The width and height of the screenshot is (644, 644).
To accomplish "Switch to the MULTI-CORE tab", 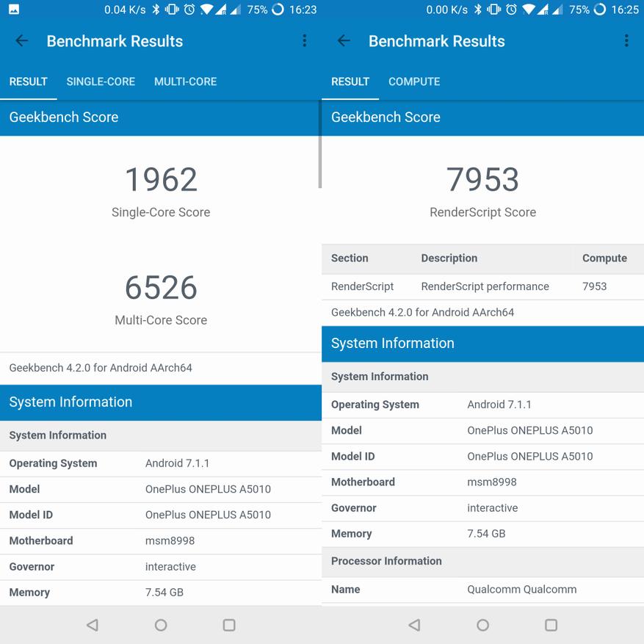I will (x=185, y=82).
